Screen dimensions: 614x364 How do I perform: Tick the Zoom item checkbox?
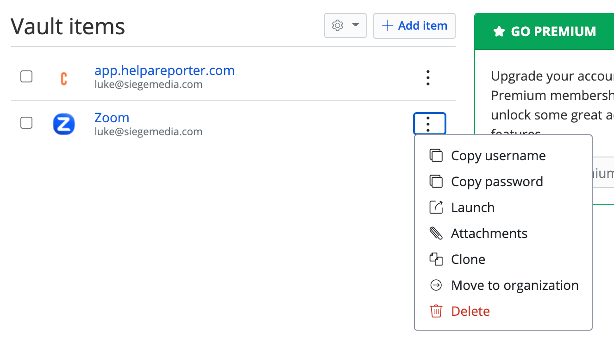tap(26, 123)
